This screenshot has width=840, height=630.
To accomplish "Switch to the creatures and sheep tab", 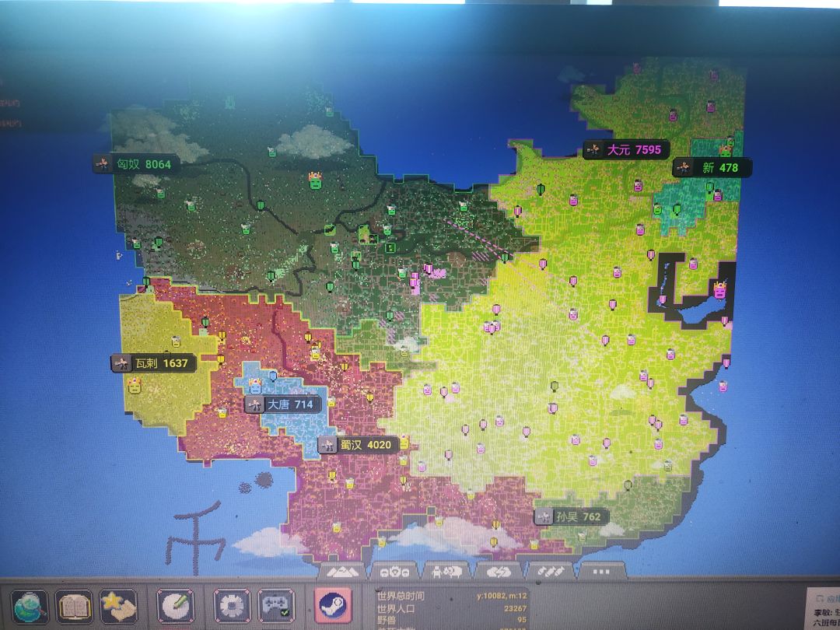I will 446,572.
